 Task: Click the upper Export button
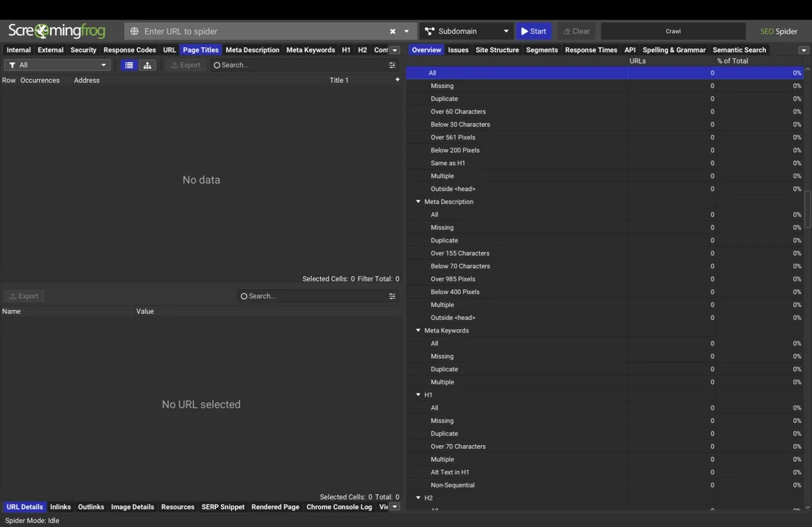click(x=186, y=65)
